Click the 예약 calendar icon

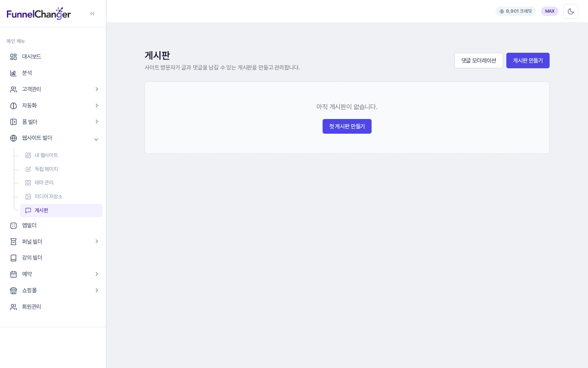point(13,274)
